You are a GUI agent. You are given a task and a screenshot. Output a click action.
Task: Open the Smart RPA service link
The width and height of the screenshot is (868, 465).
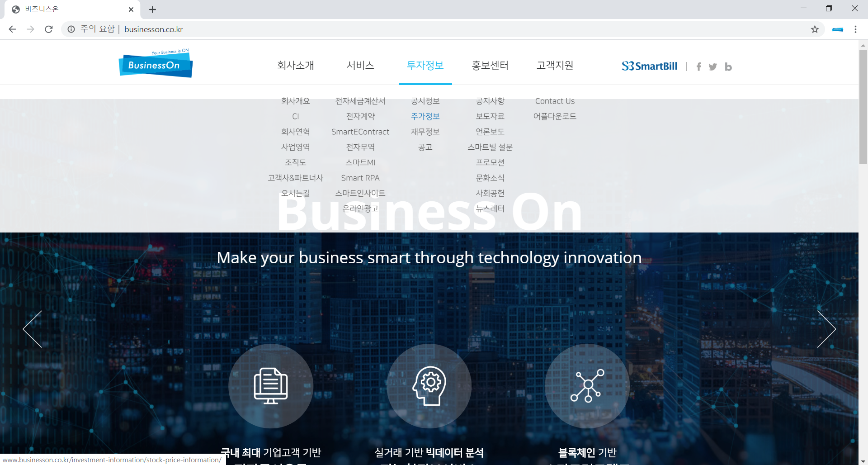pyautogui.click(x=360, y=178)
